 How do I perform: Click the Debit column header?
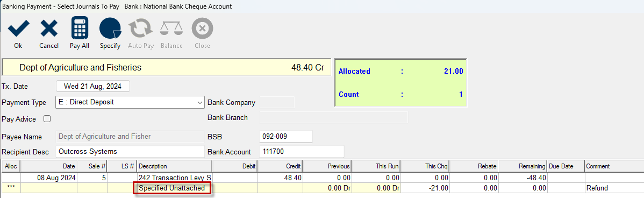click(x=235, y=166)
